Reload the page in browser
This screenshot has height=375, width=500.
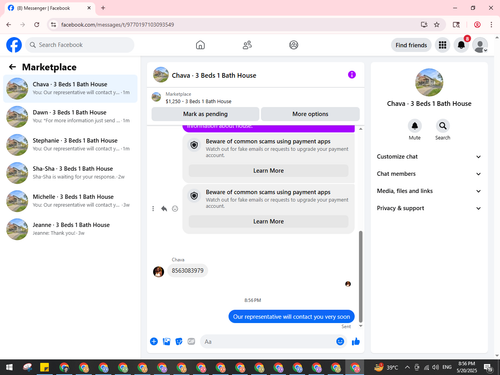(37, 24)
